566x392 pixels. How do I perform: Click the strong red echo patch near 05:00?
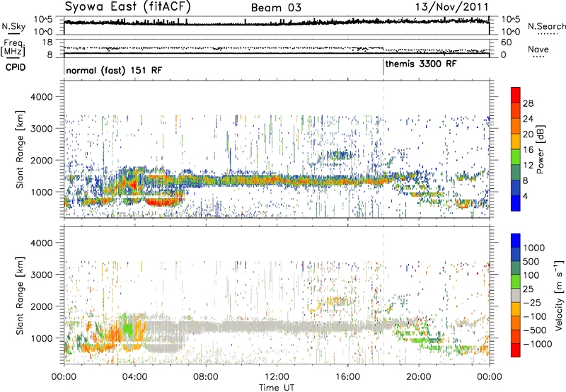pos(161,202)
